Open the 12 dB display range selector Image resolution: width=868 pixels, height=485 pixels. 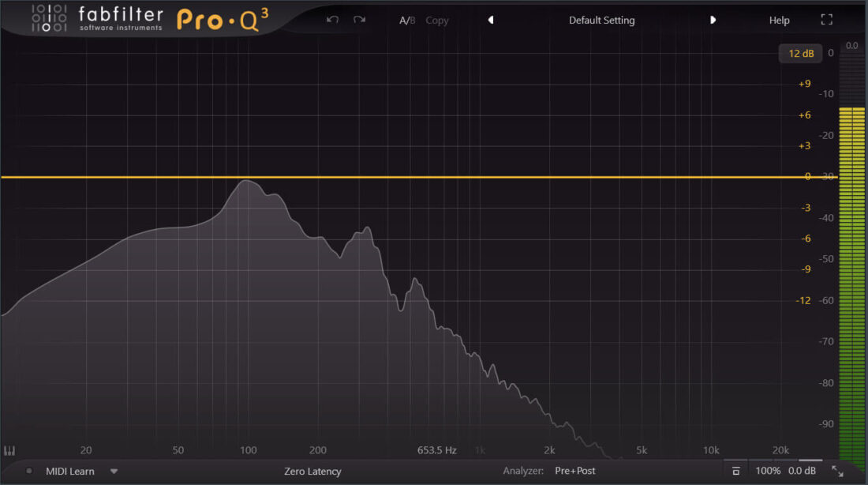(x=800, y=54)
